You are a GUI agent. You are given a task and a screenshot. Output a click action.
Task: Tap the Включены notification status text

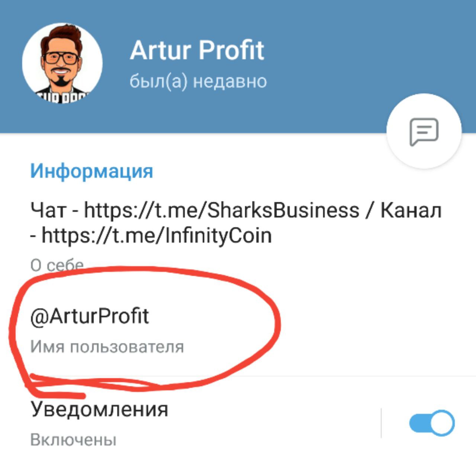tap(73, 440)
